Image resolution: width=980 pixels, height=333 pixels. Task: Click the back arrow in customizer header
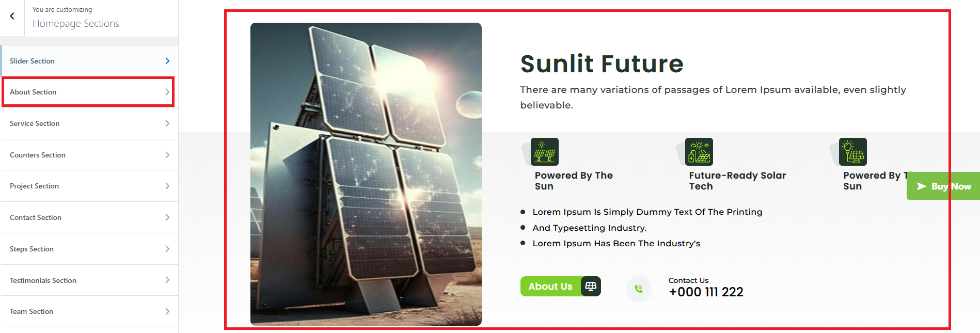pyautogui.click(x=12, y=16)
